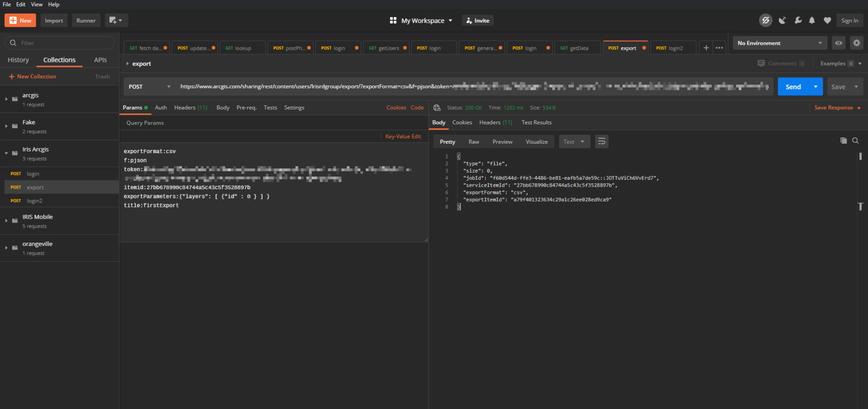Viewport: 868px width, 409px height.
Task: Open the Edit menu
Action: tap(21, 5)
